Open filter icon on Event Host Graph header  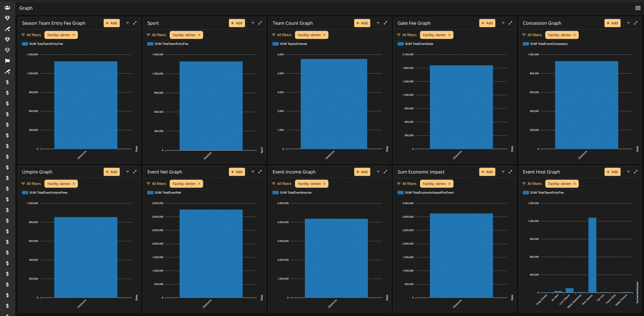628,172
